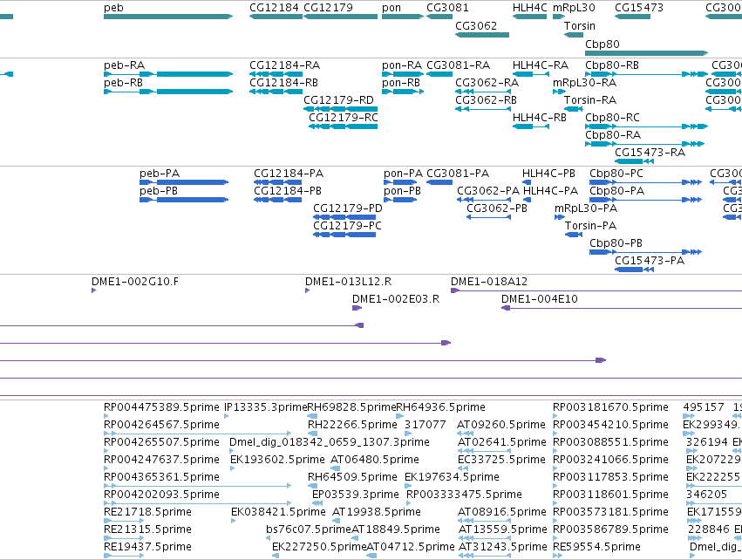
Task: Select the long teal Cbp80 gene bar
Action: pyautogui.click(x=646, y=53)
